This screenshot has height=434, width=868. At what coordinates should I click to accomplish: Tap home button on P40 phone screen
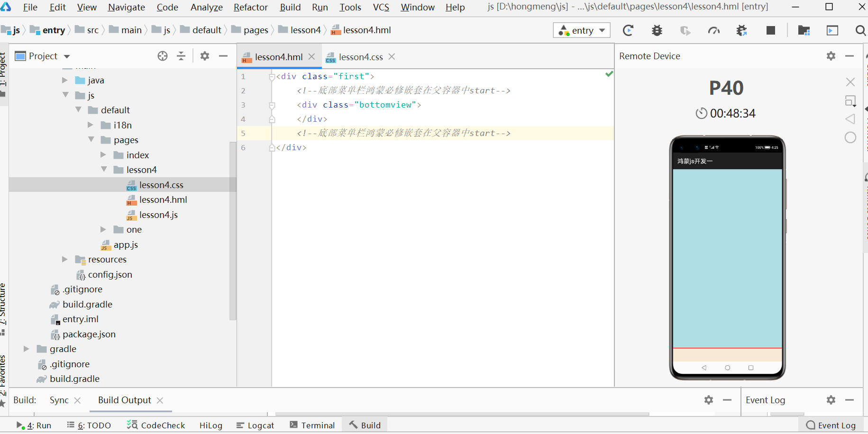727,368
